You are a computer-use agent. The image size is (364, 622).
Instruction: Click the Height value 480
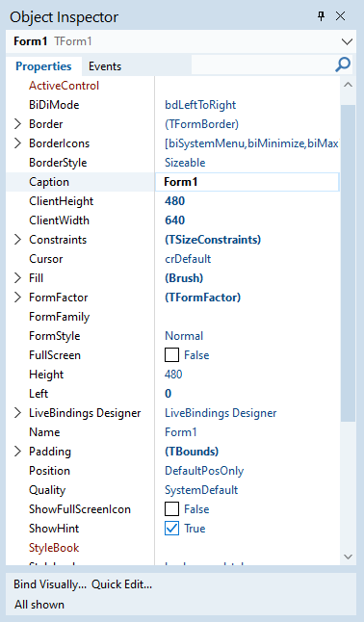pos(173,375)
